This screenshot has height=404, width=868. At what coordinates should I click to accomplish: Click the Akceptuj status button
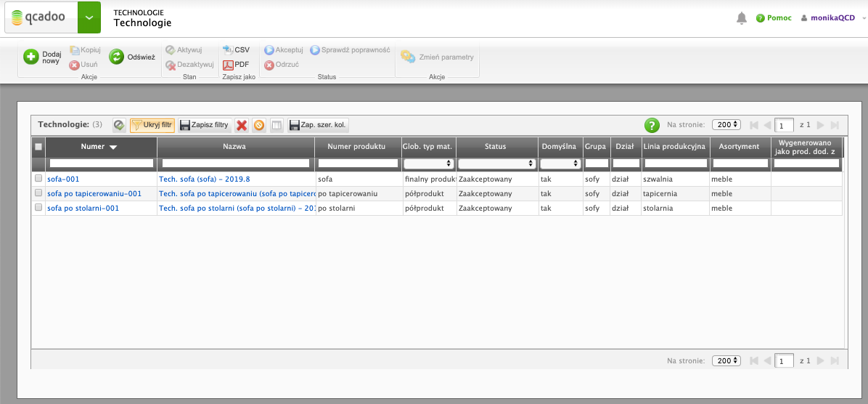(x=284, y=50)
